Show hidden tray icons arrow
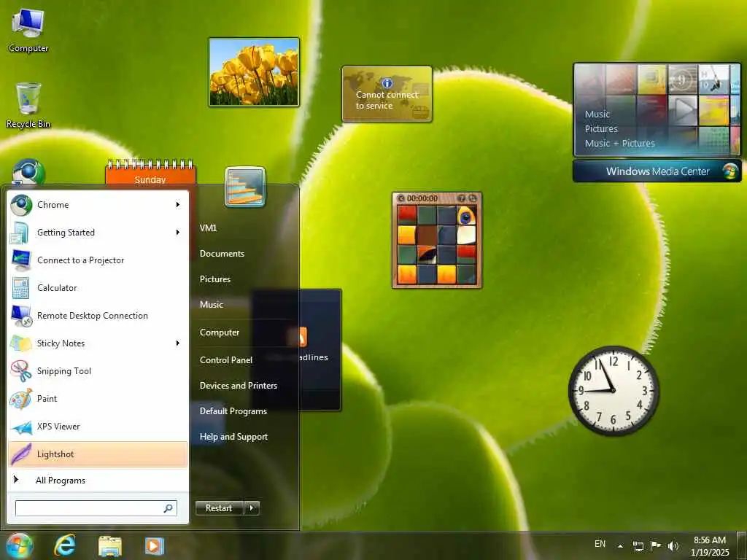The width and height of the screenshot is (747, 560). tap(620, 546)
